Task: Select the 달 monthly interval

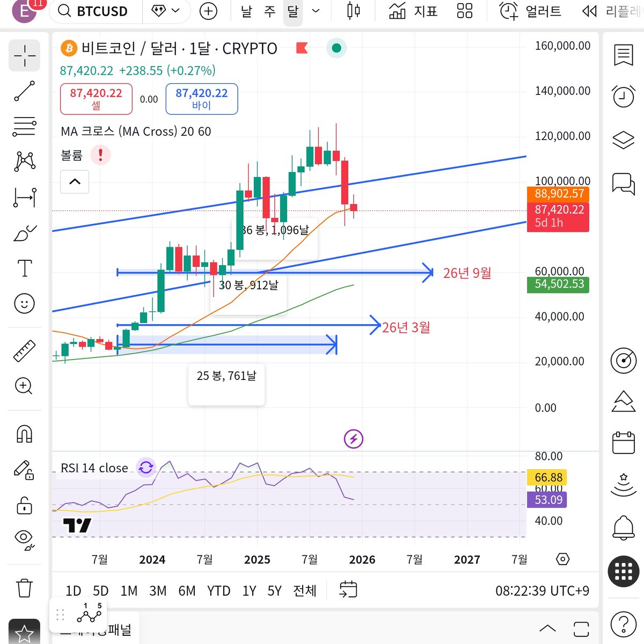Action: (x=293, y=11)
